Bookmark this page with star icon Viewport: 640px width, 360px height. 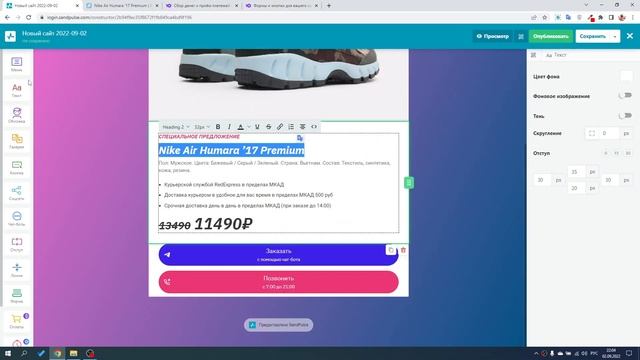click(x=544, y=18)
